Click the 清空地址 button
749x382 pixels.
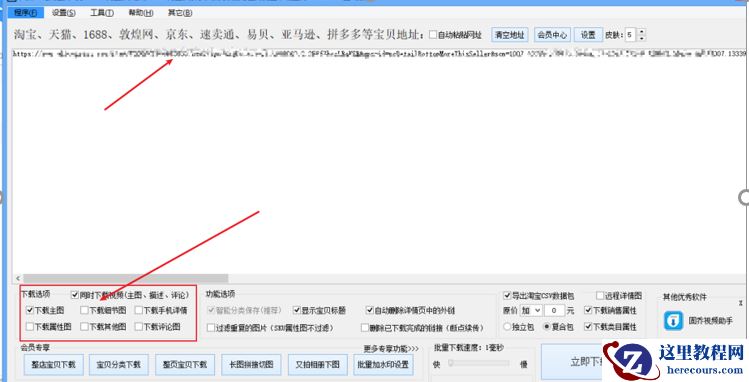[510, 35]
